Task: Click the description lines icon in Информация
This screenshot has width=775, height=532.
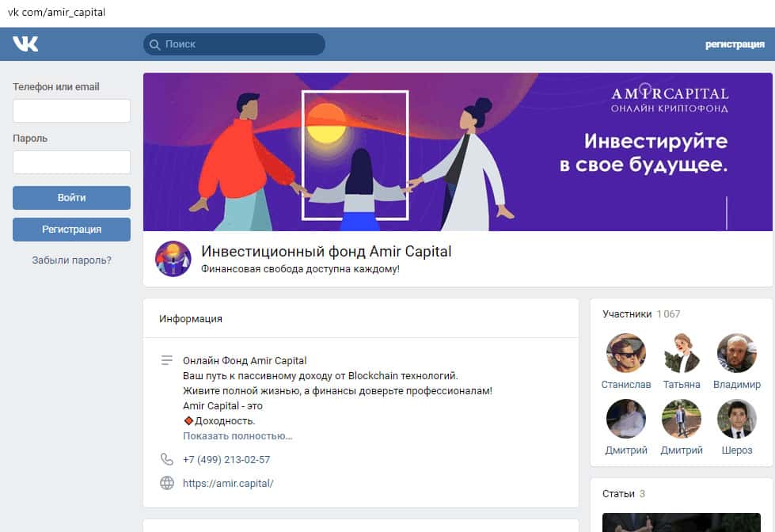Action: 167,360
